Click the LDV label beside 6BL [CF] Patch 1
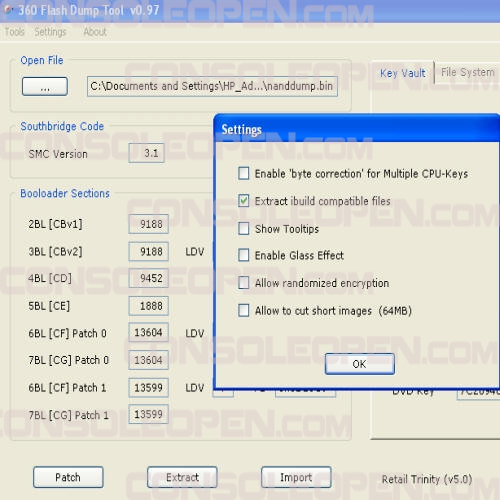Viewport: 500px width, 500px height. pyautogui.click(x=195, y=388)
